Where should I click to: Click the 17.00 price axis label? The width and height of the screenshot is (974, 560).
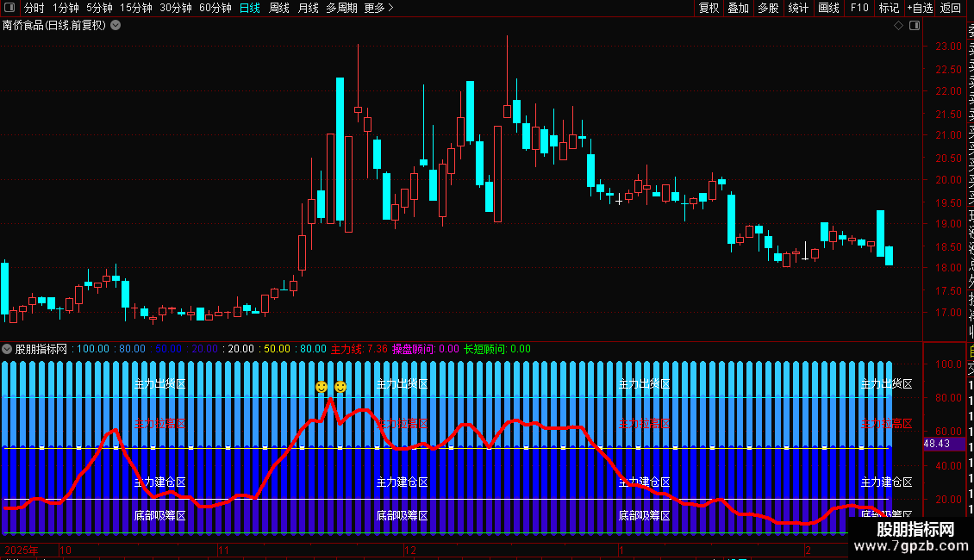[948, 312]
